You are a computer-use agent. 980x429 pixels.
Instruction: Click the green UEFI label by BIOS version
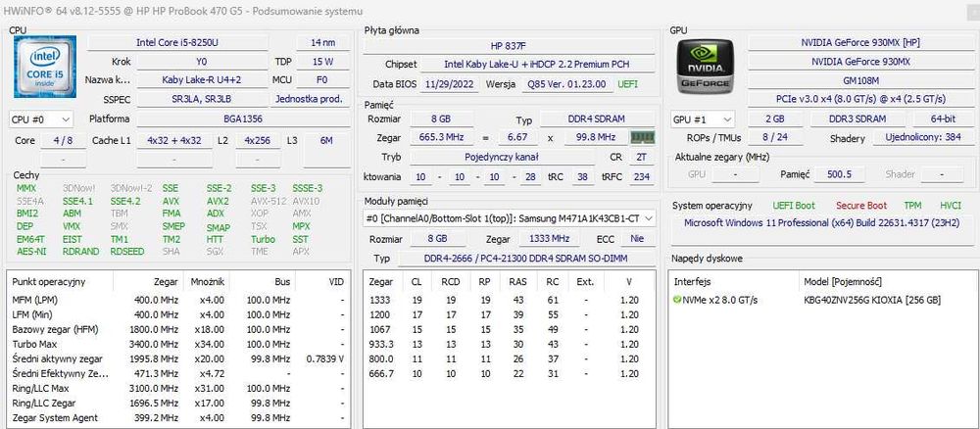[627, 83]
